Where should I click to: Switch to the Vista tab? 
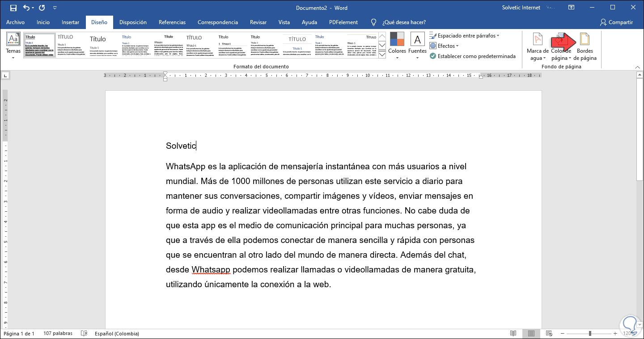[284, 22]
